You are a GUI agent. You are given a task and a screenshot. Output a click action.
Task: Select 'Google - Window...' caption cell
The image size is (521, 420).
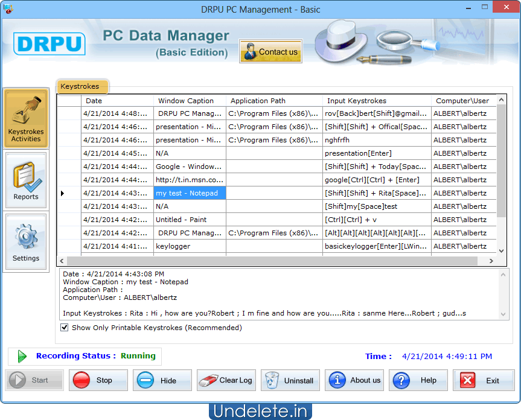[x=190, y=167]
